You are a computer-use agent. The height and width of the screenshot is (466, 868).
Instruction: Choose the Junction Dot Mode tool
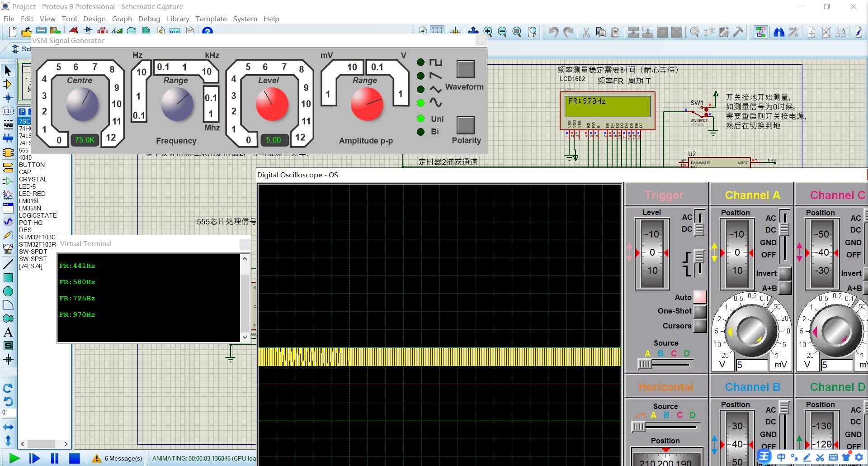click(x=8, y=98)
